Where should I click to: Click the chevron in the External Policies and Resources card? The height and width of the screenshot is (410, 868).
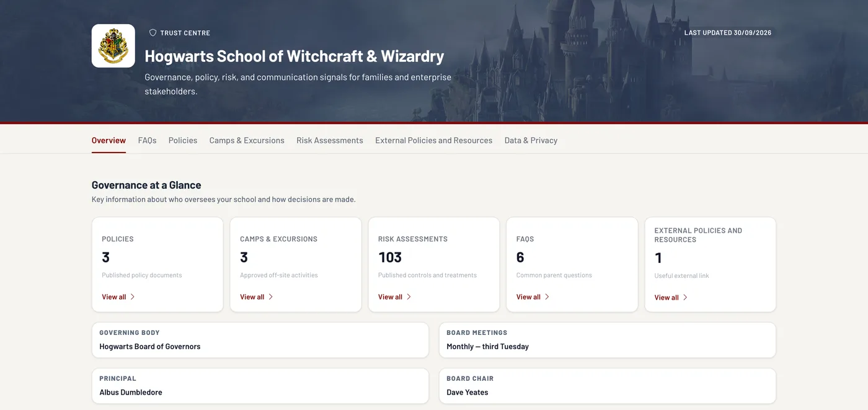[686, 298]
